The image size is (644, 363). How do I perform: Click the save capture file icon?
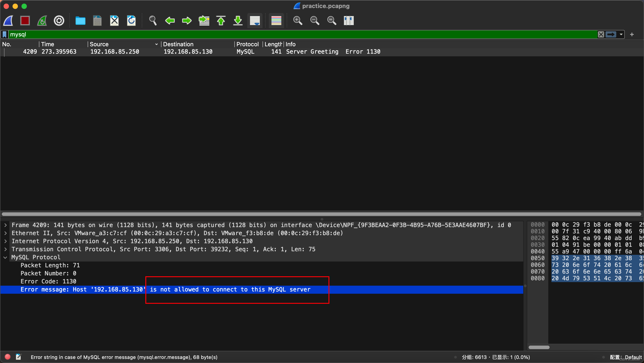(x=97, y=20)
